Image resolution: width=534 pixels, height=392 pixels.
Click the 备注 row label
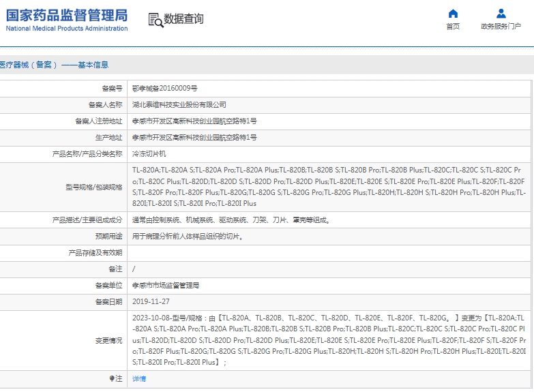(115, 269)
